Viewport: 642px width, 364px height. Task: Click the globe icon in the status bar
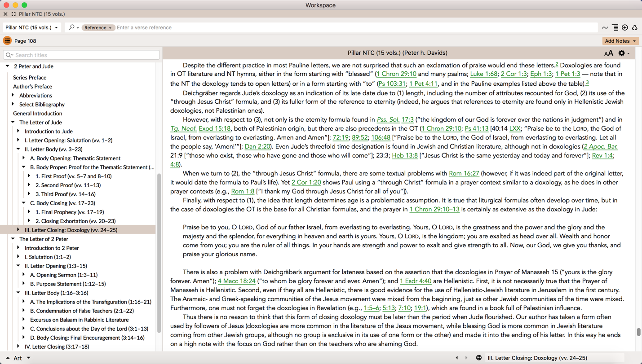point(478,358)
